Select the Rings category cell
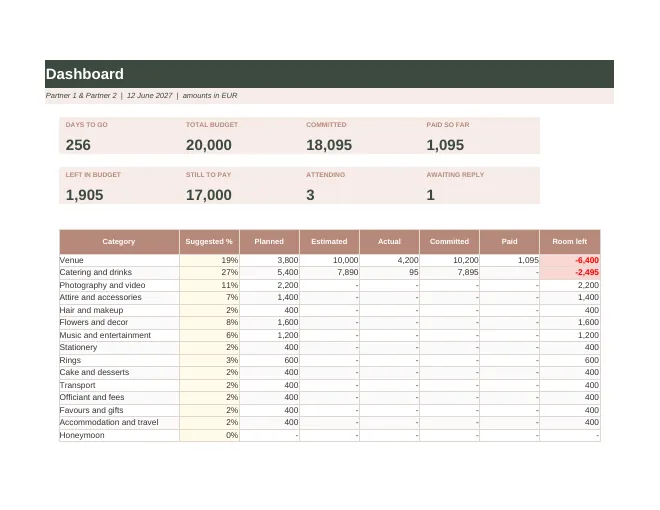The height and width of the screenshot is (510, 660). [119, 360]
